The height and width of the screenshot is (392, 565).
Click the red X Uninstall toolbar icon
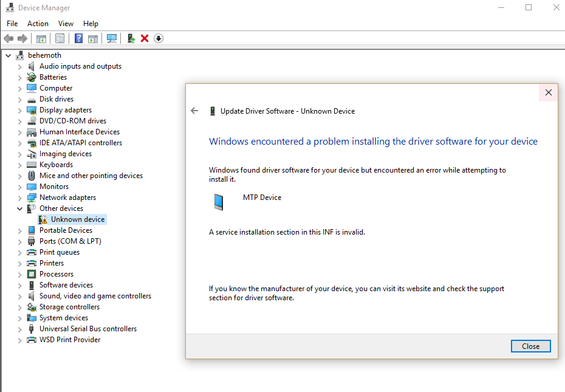coord(145,38)
